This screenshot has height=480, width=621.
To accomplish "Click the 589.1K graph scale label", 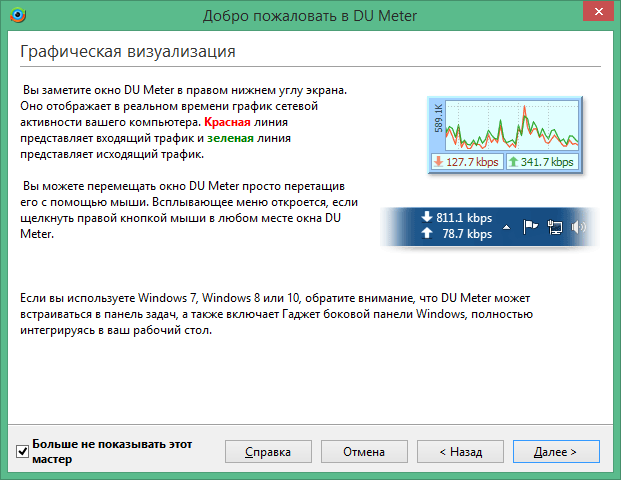I will (438, 118).
